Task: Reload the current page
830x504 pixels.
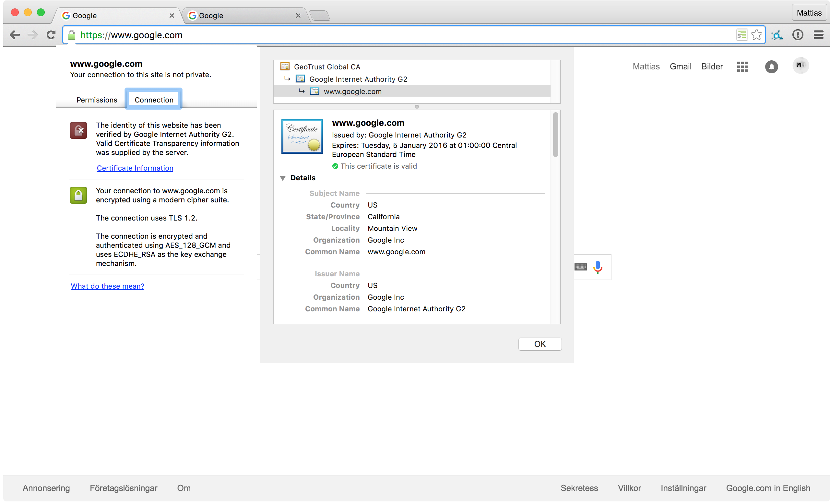Action: (51, 35)
